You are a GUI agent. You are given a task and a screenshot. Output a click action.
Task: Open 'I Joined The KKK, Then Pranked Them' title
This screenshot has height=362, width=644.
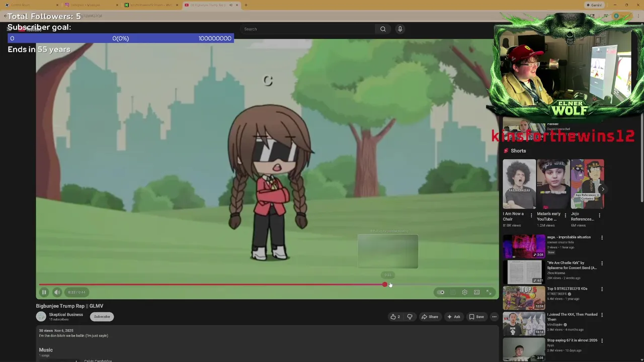tap(572, 317)
